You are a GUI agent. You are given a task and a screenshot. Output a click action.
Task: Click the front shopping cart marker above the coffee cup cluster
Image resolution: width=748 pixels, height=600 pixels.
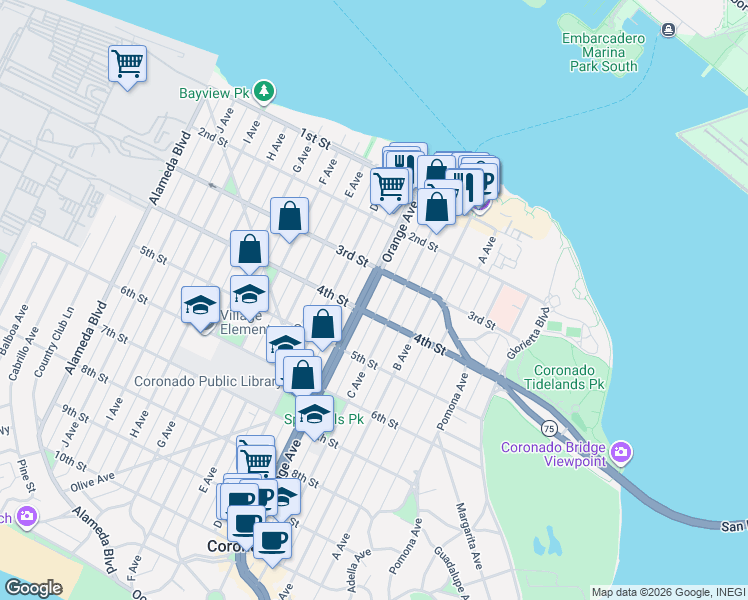[257, 461]
